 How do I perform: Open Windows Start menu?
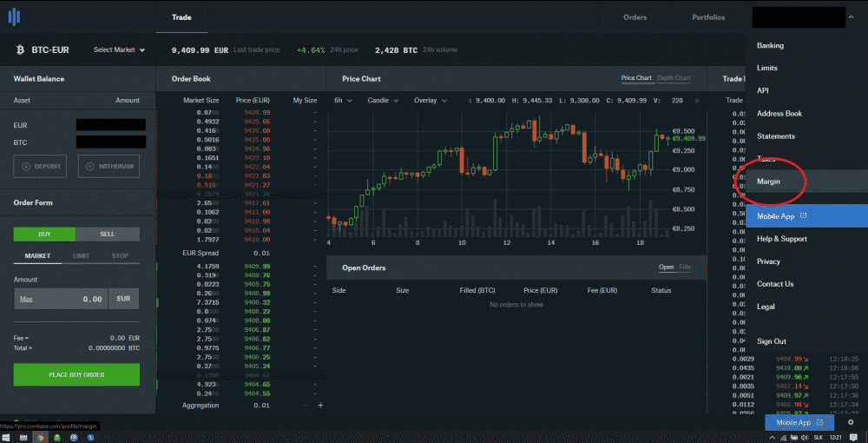point(7,438)
